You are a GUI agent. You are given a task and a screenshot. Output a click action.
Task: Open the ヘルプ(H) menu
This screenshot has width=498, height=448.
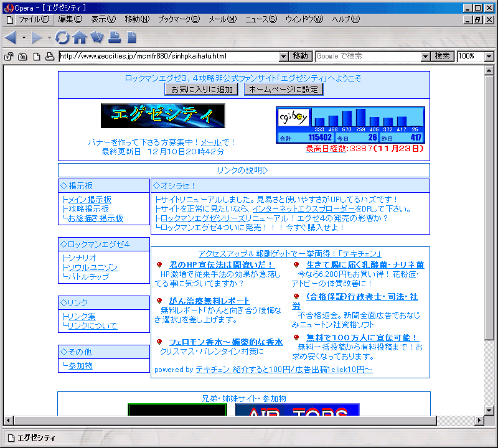coord(346,20)
